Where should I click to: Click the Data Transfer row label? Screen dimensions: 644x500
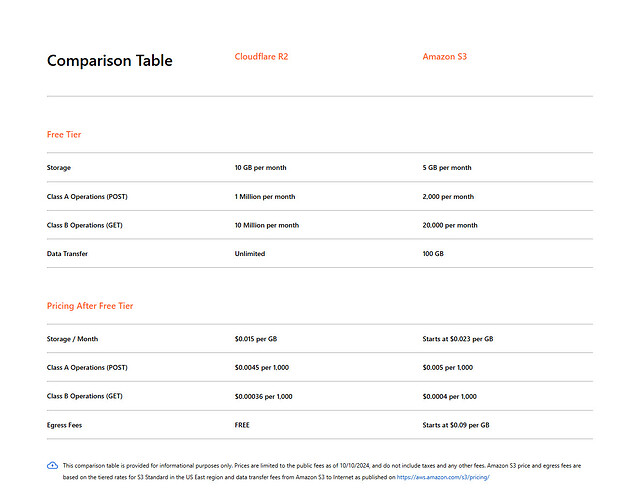pyautogui.click(x=67, y=253)
